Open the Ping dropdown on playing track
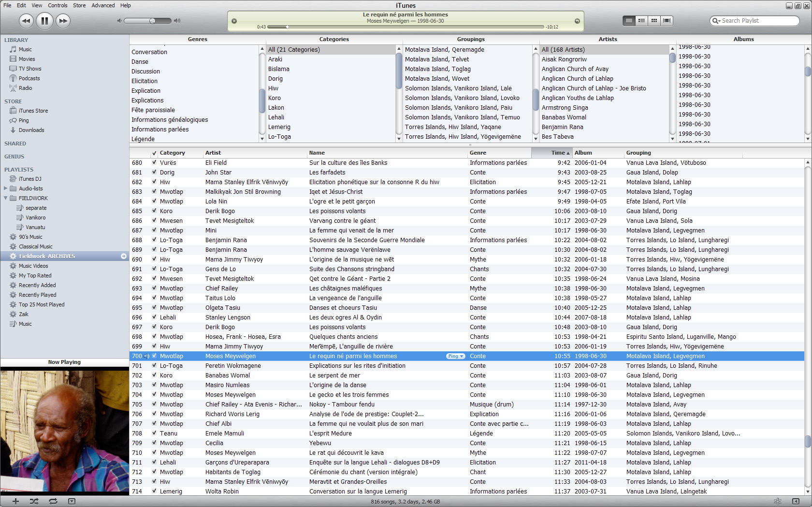This screenshot has height=507, width=812. (x=455, y=356)
